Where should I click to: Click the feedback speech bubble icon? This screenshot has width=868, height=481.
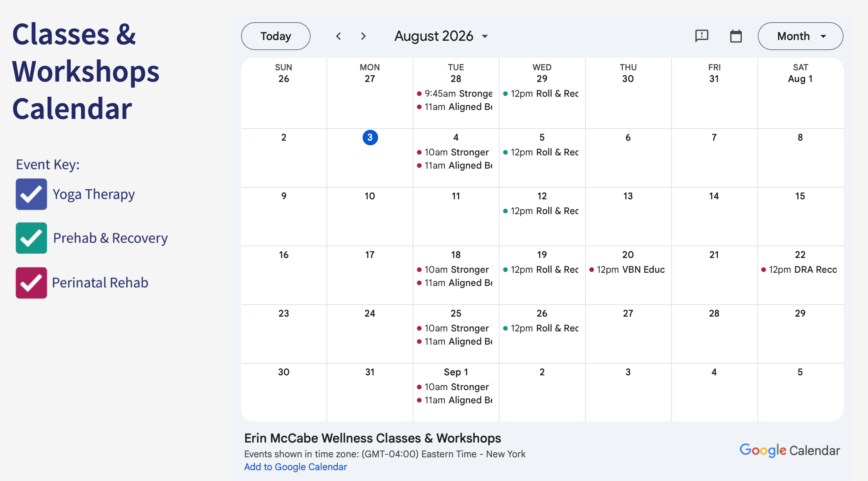click(x=701, y=36)
